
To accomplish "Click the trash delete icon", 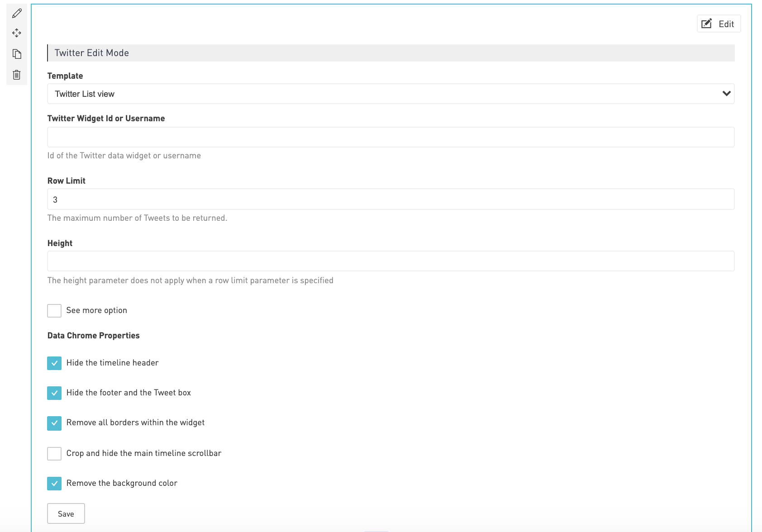I will 17,75.
